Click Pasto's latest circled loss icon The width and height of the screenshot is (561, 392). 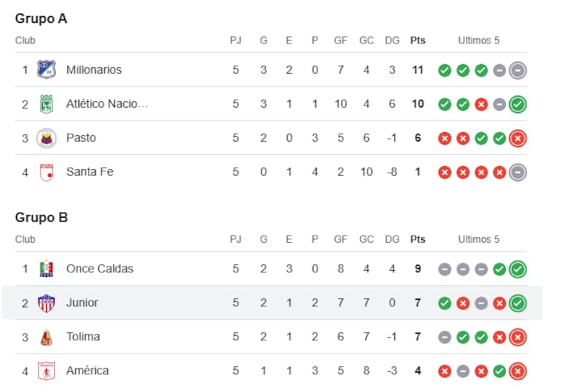[517, 138]
